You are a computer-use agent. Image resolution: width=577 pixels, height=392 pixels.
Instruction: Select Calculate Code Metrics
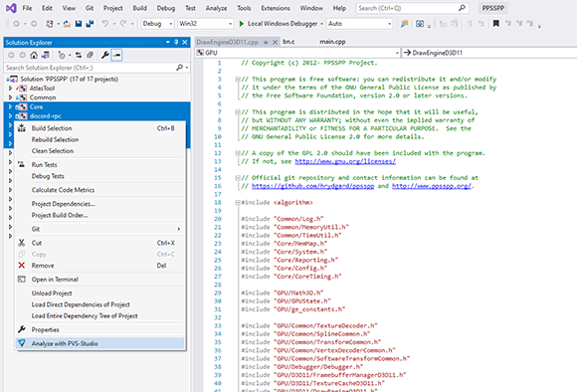(99, 190)
